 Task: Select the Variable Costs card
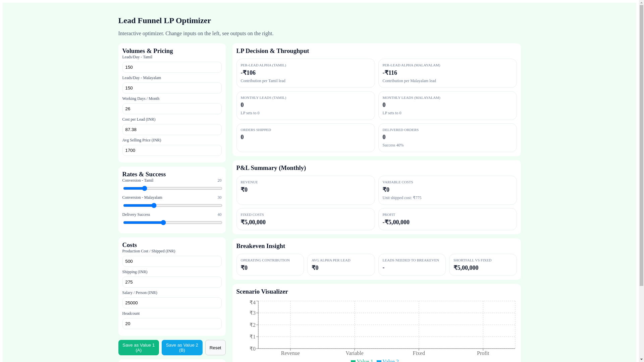(x=447, y=190)
